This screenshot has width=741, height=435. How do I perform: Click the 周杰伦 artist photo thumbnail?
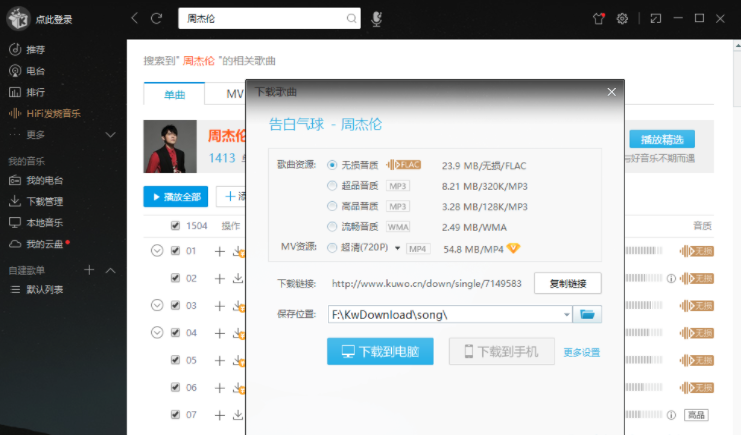(170, 146)
